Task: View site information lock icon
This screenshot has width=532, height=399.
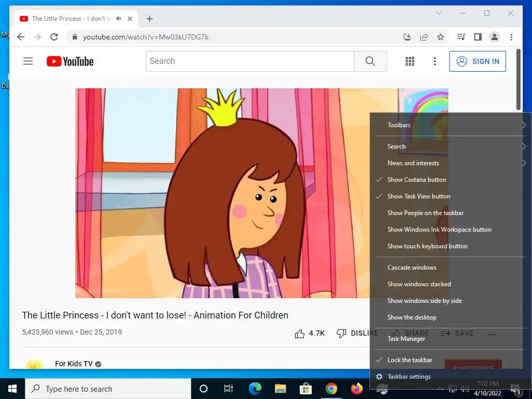Action: click(x=75, y=37)
